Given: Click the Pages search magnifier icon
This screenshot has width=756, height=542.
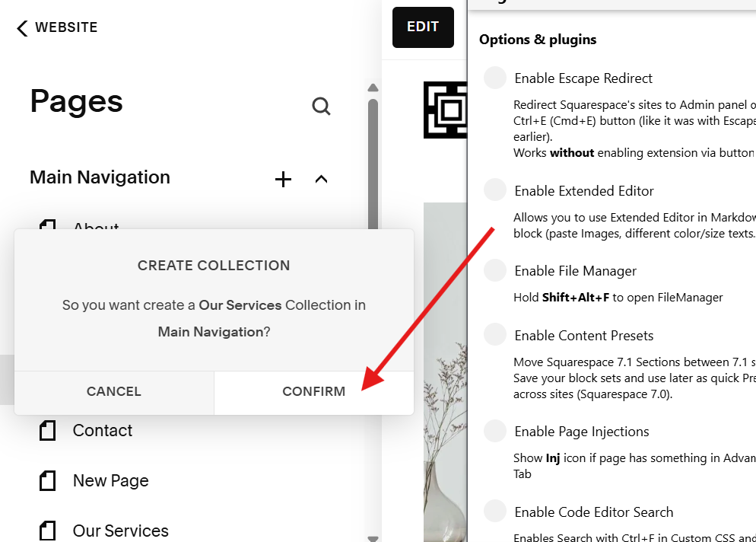Looking at the screenshot, I should point(321,106).
